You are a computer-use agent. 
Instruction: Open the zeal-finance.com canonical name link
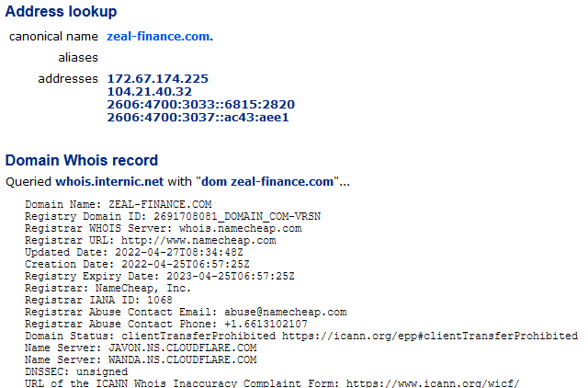(x=160, y=37)
